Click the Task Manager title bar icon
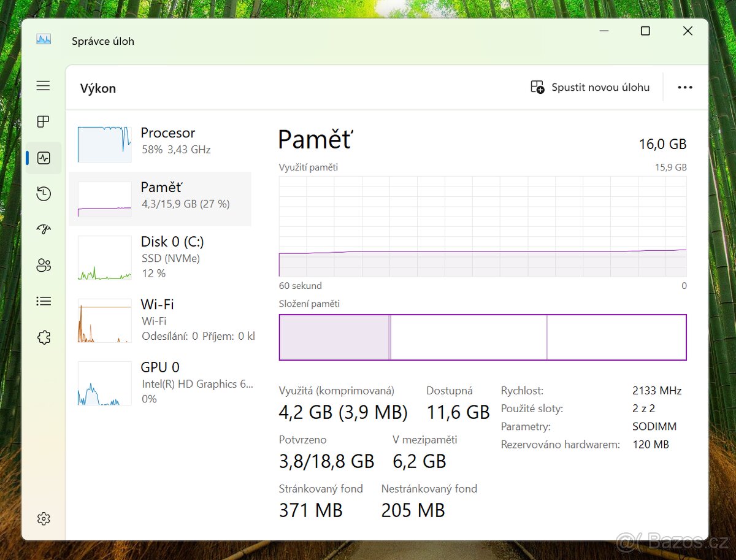 (x=44, y=40)
